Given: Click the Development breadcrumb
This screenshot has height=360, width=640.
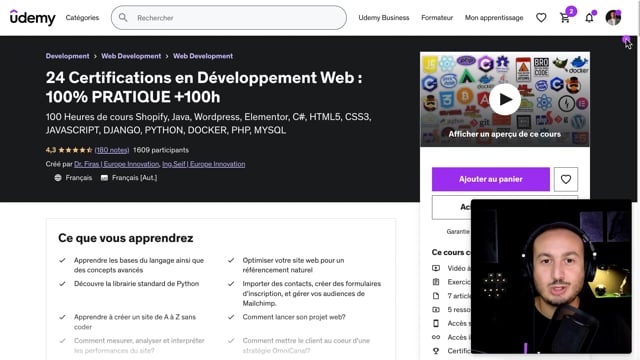Looking at the screenshot, I should click(67, 56).
